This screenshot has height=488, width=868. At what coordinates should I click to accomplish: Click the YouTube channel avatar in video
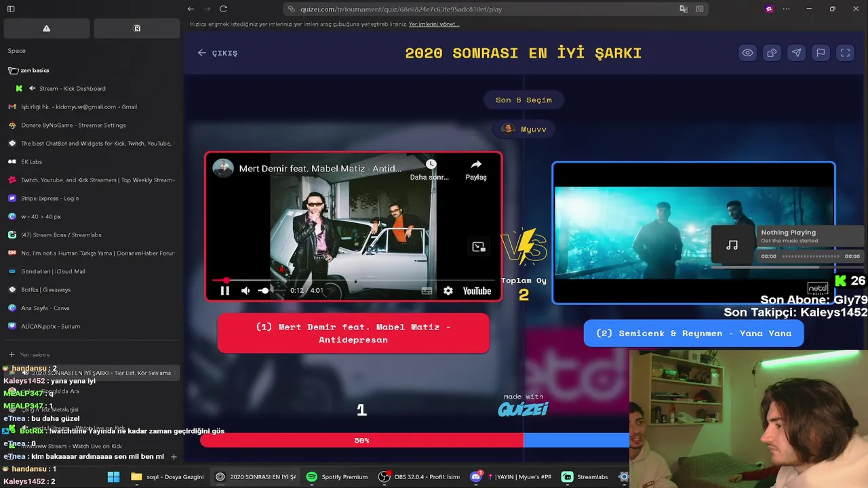(x=223, y=168)
